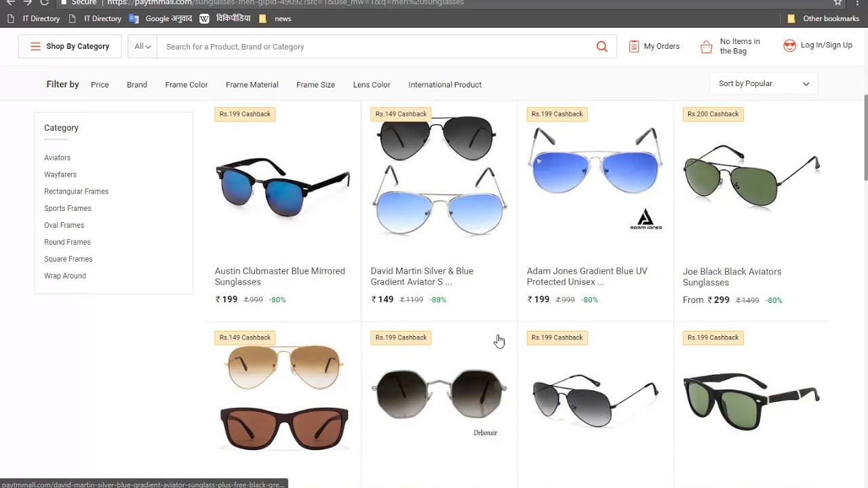
Task: Open the news bookmark folder
Action: coord(275,18)
